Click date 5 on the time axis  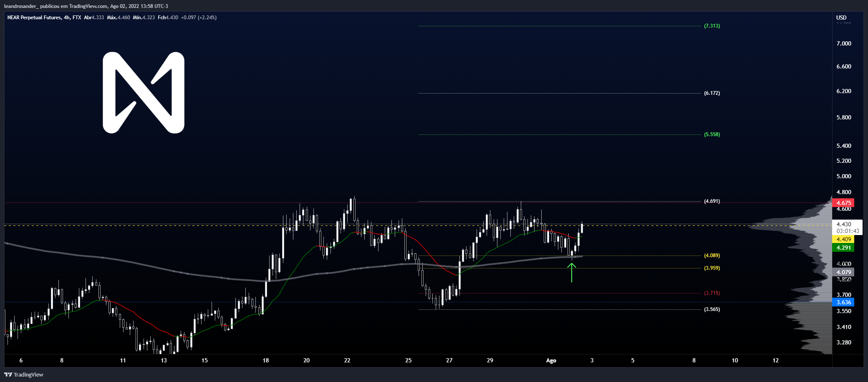point(633,360)
